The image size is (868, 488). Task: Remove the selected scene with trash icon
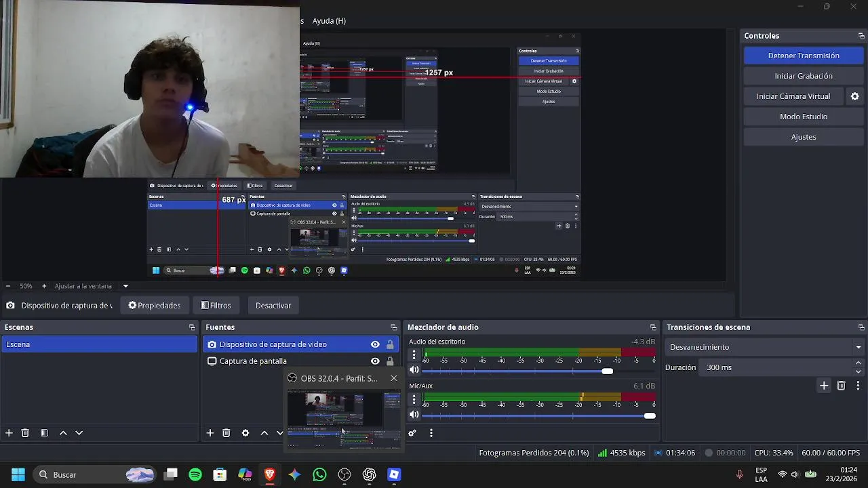pos(25,433)
